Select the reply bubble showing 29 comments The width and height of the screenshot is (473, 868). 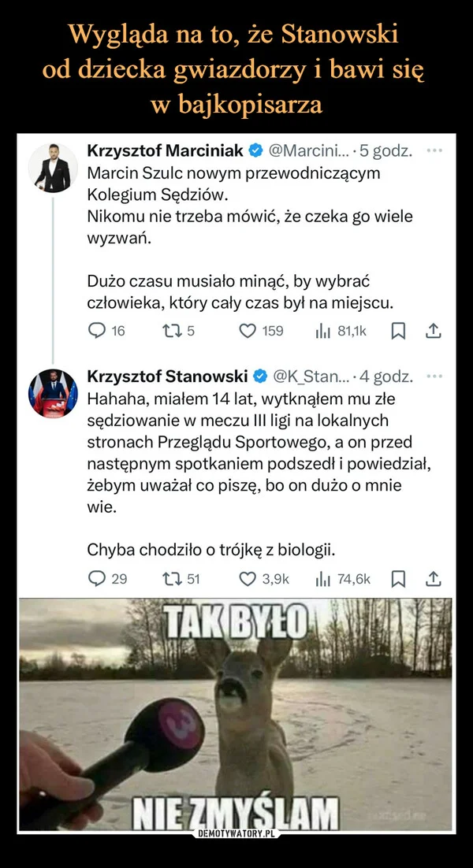99,580
